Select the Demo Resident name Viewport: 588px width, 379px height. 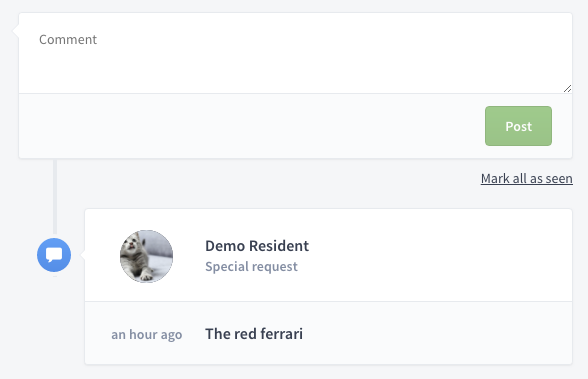pyautogui.click(x=257, y=246)
